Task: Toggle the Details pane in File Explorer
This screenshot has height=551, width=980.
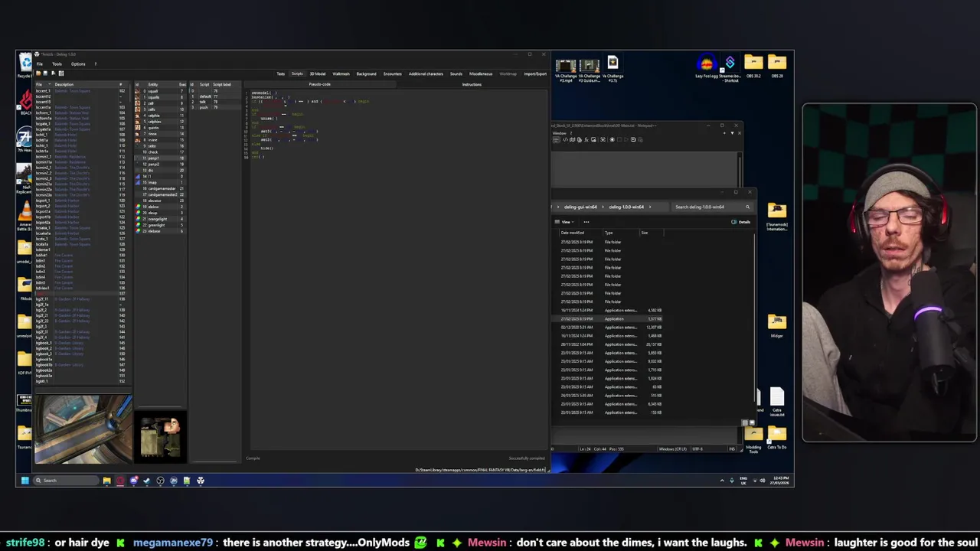Action: [x=741, y=222]
